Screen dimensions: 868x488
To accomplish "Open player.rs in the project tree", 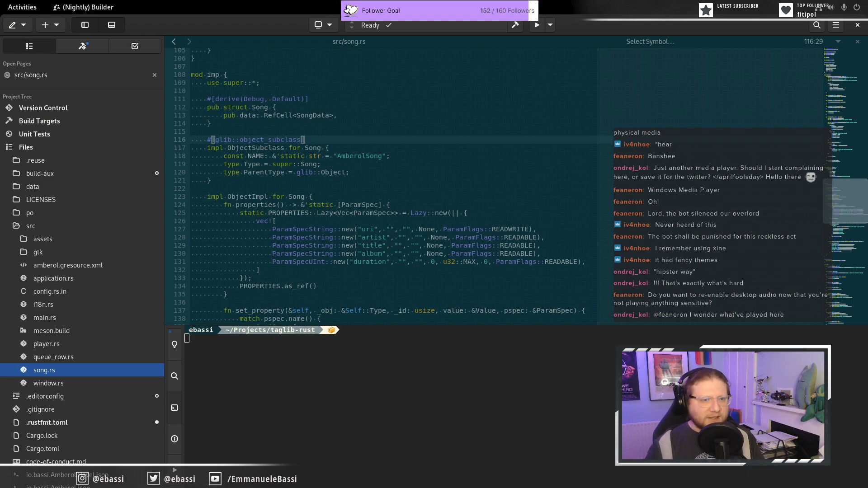I will [x=46, y=344].
